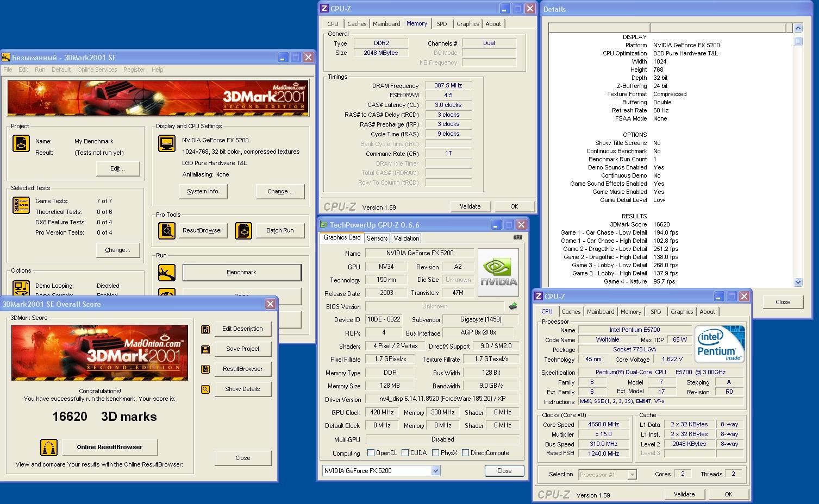Click the BIOS save icon in GPU-Z
The image size is (819, 504).
tap(513, 306)
